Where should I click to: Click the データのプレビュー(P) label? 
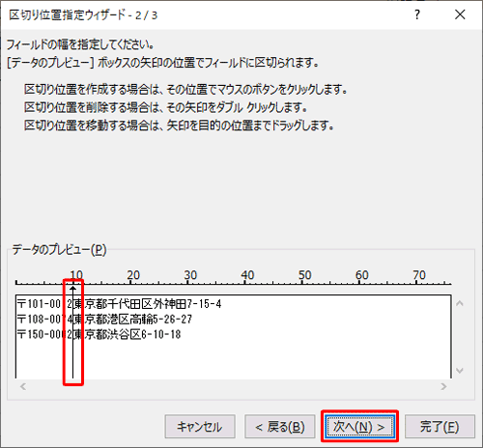pyautogui.click(x=60, y=250)
